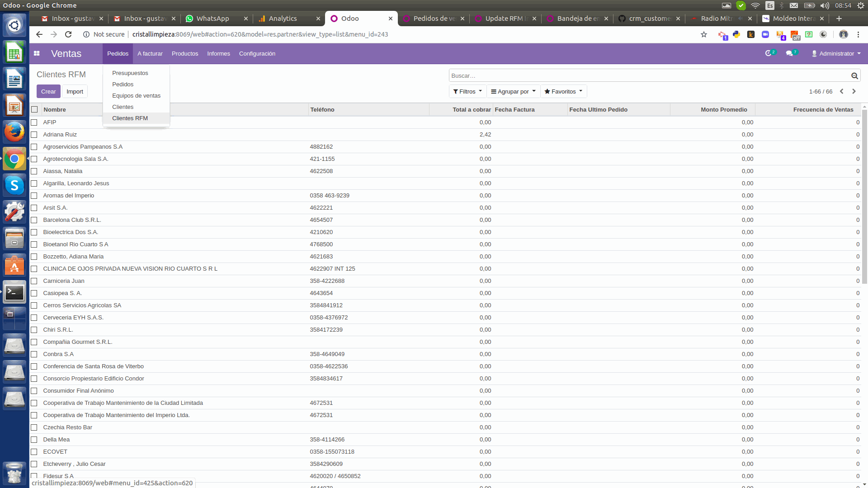Check the ECOVET row checkbox

tap(34, 452)
